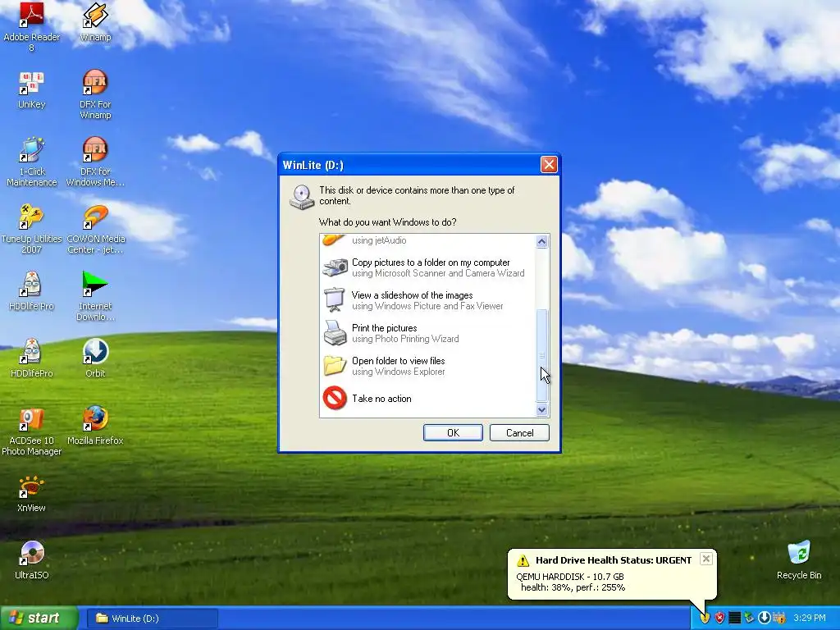Screen dimensions: 840x630
Task: Select the Recycle Bin icon
Action: click(799, 560)
